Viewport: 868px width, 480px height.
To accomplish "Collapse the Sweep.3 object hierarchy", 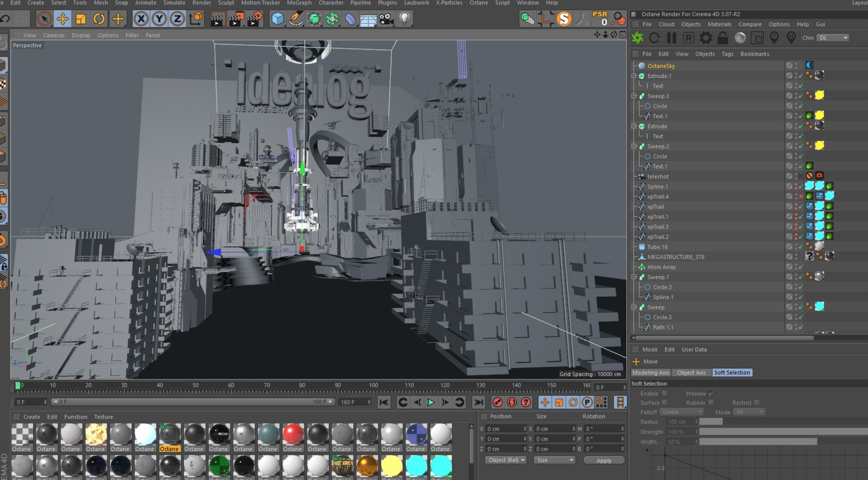I will point(634,96).
